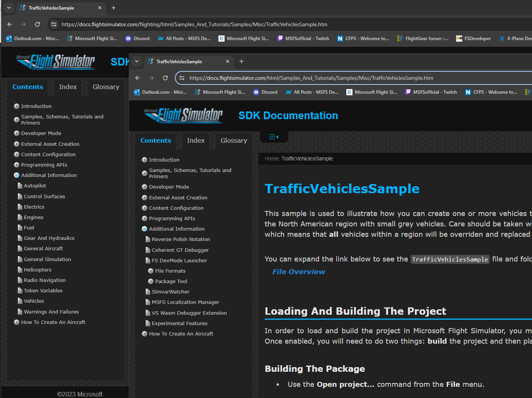The image size is (532, 398).
Task: Expand Developer Mode in the front window tree
Action: pos(144,187)
